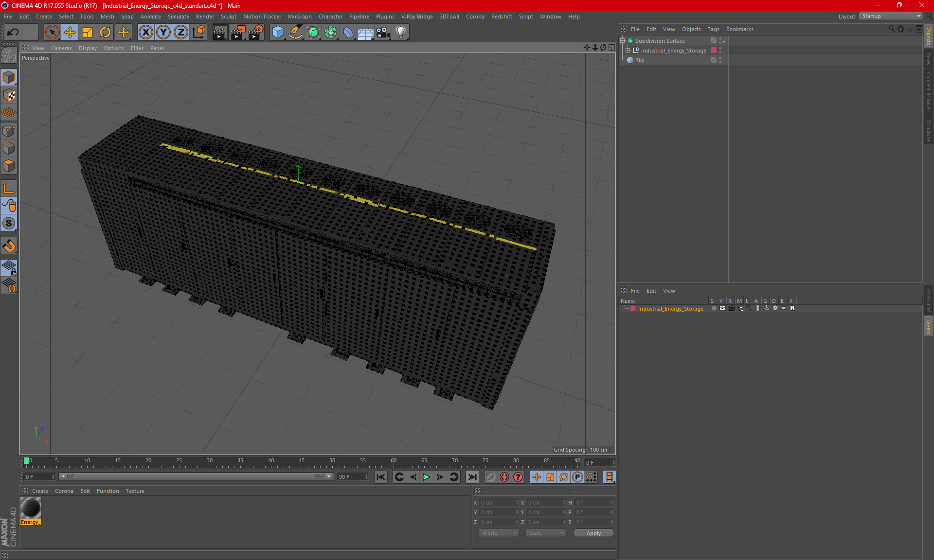
Task: Open the viewport Cameras menu
Action: tap(61, 48)
